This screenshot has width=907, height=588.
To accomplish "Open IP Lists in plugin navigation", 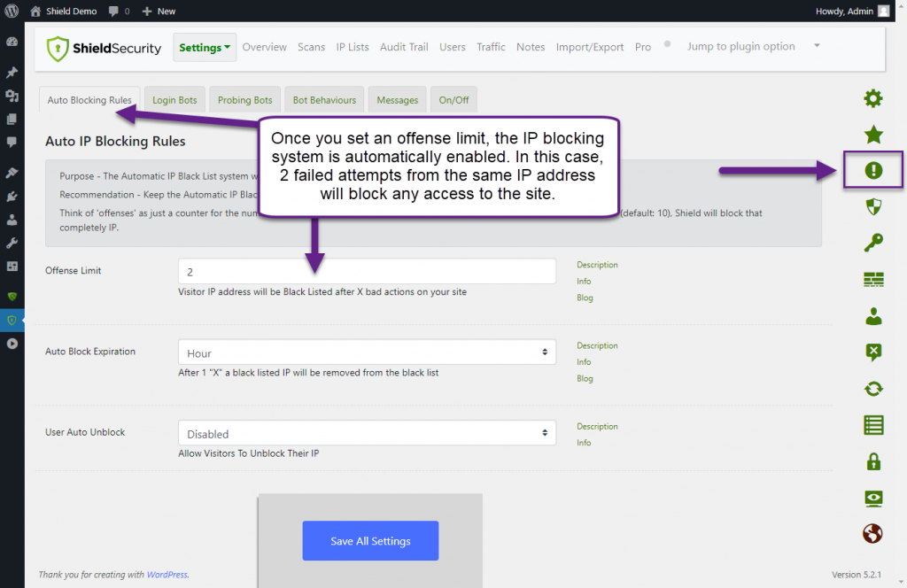I will point(353,47).
